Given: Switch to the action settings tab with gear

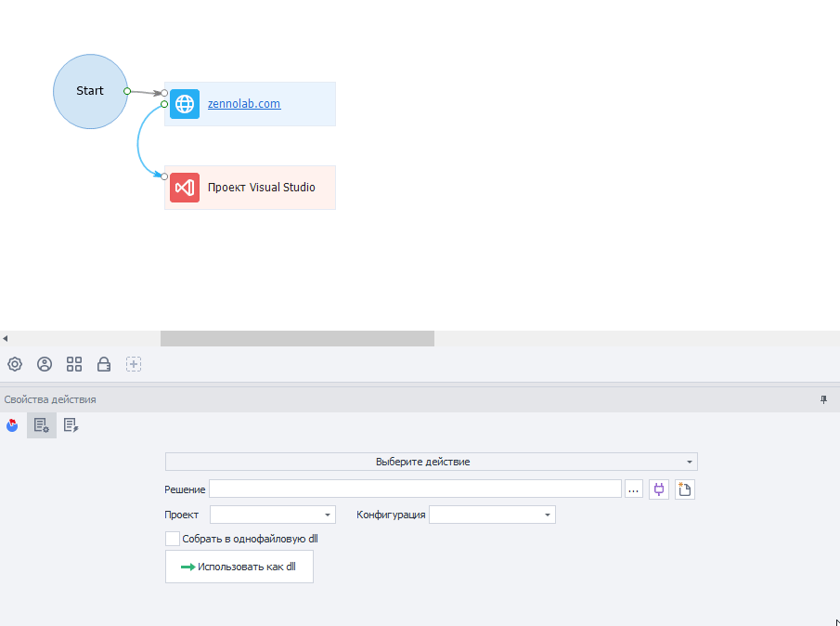Looking at the screenshot, I should [x=41, y=425].
